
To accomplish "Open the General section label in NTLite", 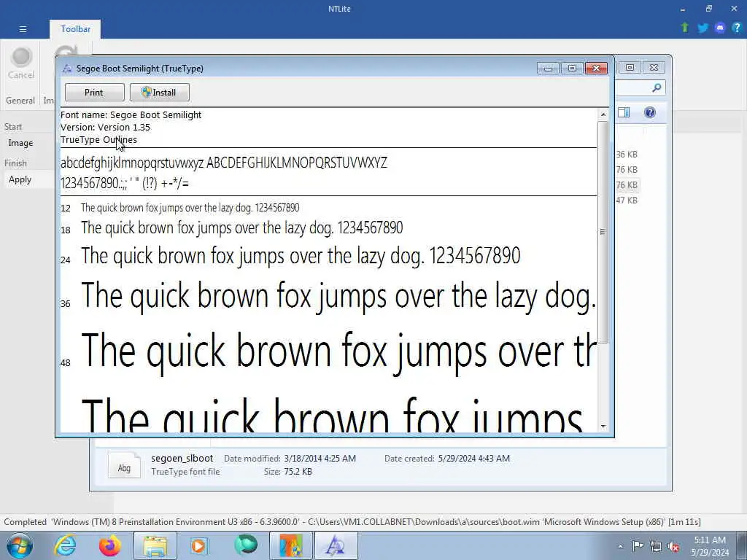I will [x=20, y=101].
